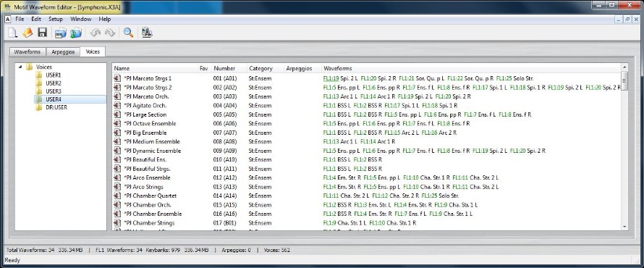Click the Save floppy disk icon
The height and width of the screenshot is (268, 644).
tap(42, 33)
